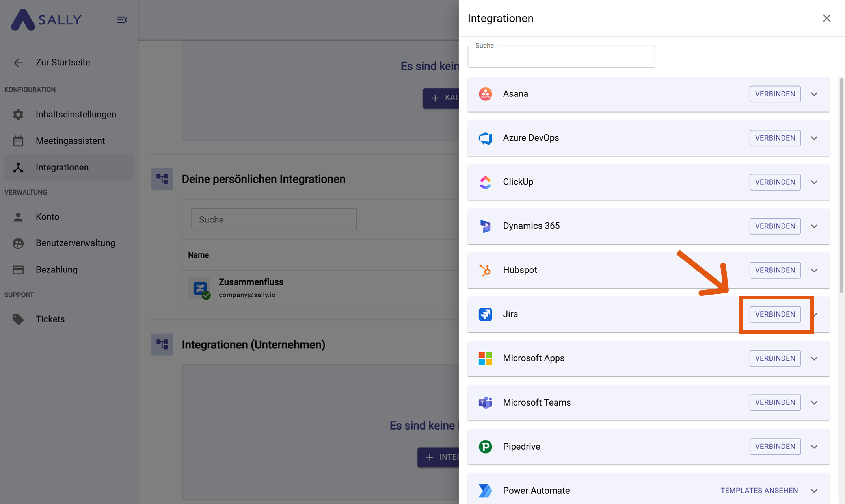The image size is (845, 504).
Task: Click the Zusammenfluss Confluence icon
Action: click(201, 289)
